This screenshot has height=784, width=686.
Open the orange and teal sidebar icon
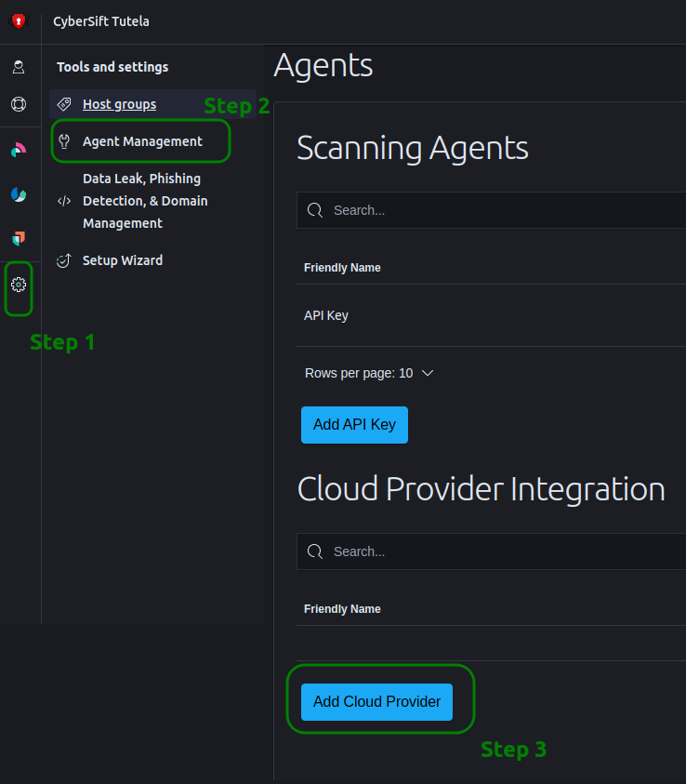coord(19,238)
